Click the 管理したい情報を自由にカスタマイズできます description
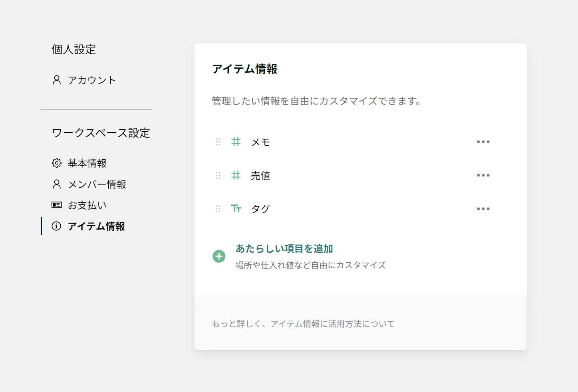 click(x=317, y=101)
